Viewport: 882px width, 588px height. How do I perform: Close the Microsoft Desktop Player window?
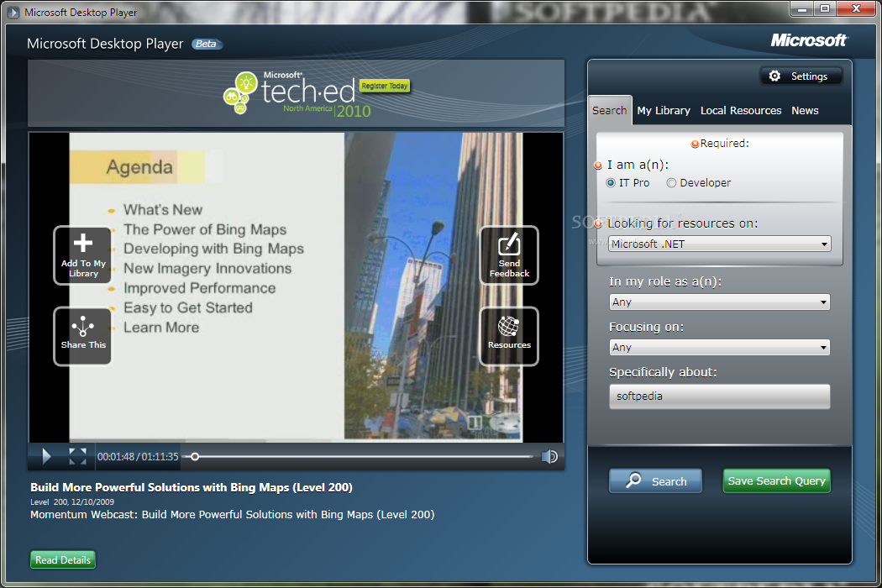(x=856, y=8)
